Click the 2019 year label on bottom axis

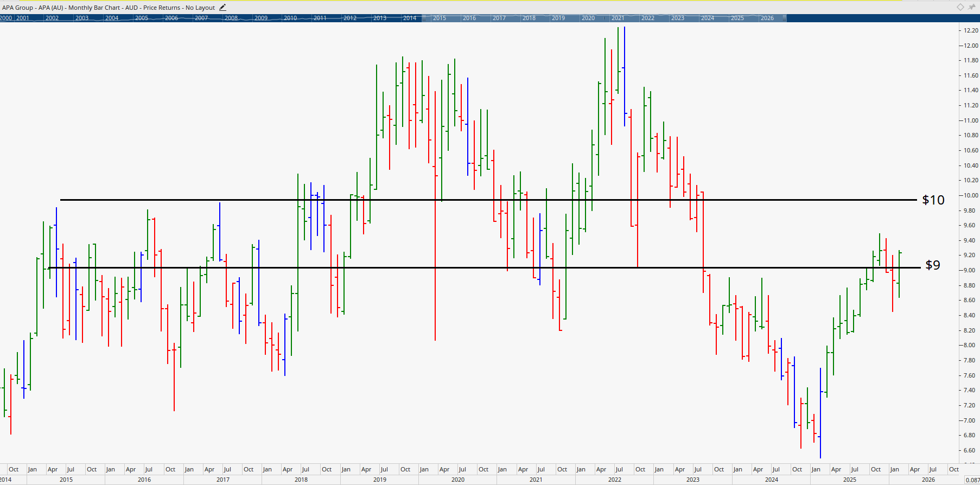click(380, 480)
